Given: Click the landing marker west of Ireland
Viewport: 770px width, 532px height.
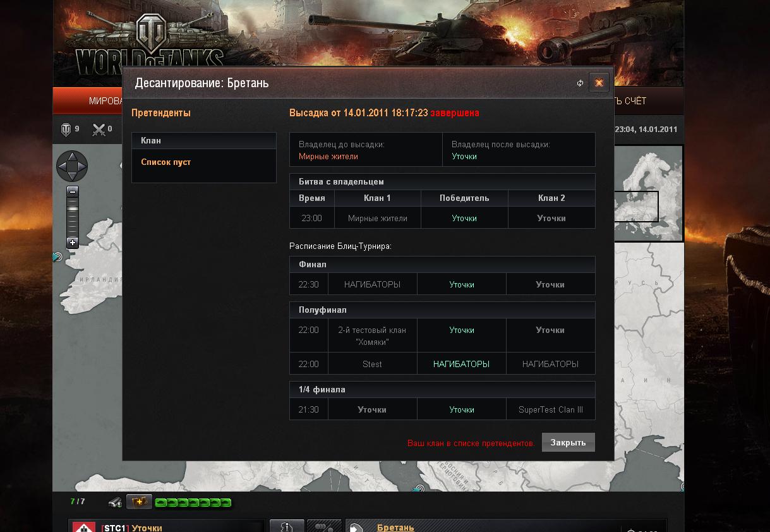Looking at the screenshot, I should 57,257.
